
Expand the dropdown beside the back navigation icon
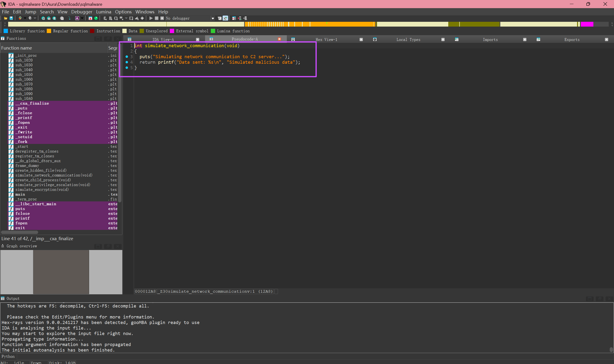(x=25, y=18)
